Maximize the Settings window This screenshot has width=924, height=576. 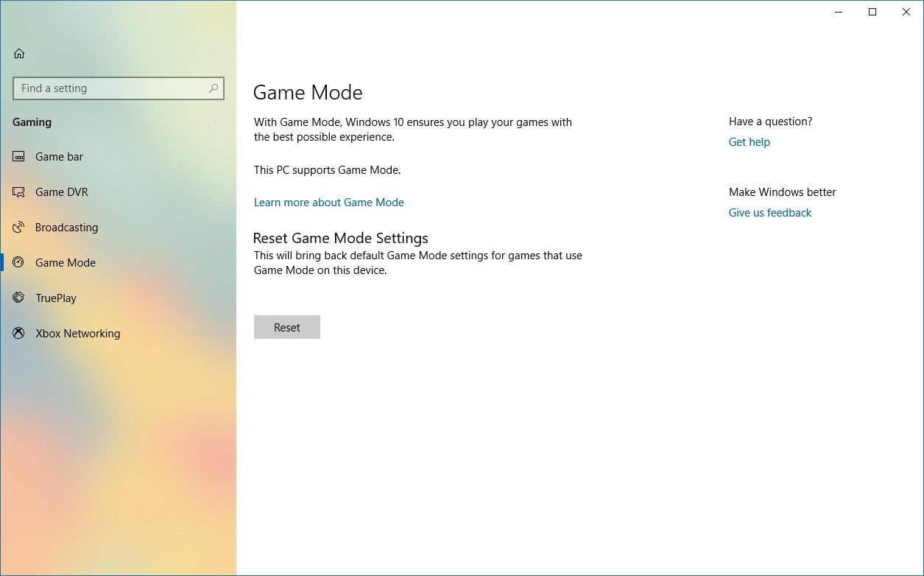point(872,12)
